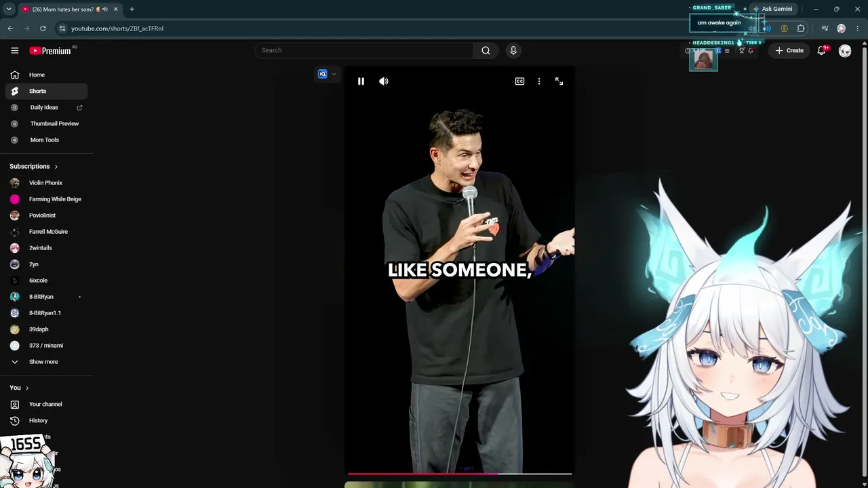Enter fullscreen for the Short

pyautogui.click(x=559, y=81)
